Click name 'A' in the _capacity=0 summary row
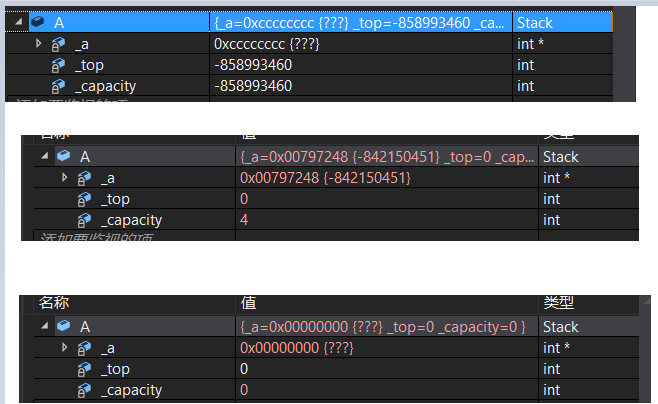 85,327
